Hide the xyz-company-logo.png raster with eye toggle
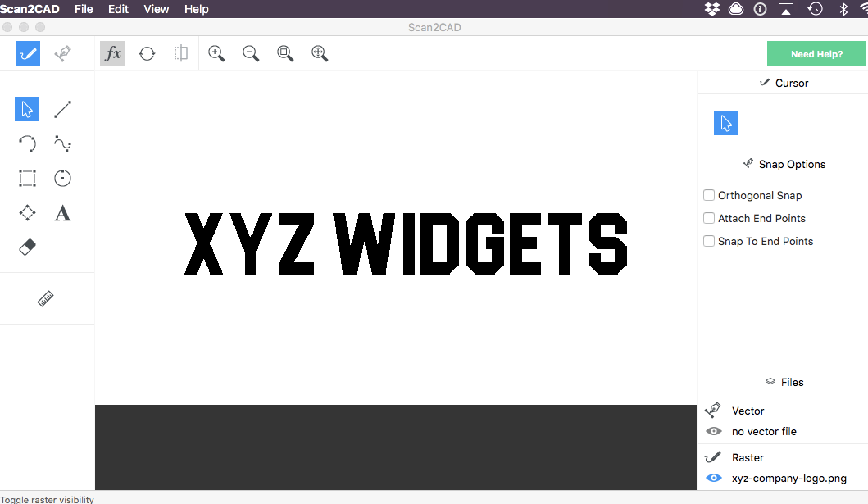Image resolution: width=868 pixels, height=504 pixels. pyautogui.click(x=714, y=478)
